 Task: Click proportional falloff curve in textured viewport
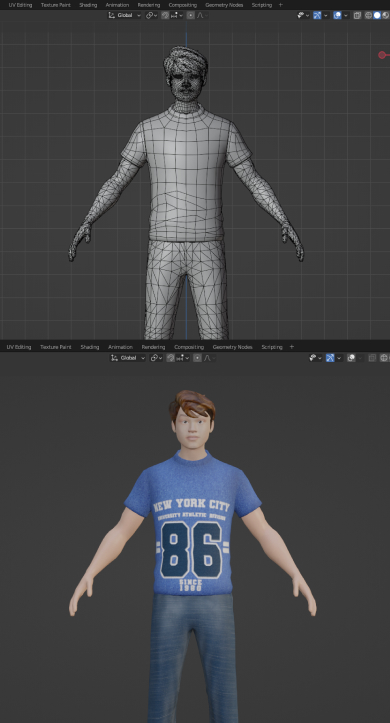pos(208,358)
